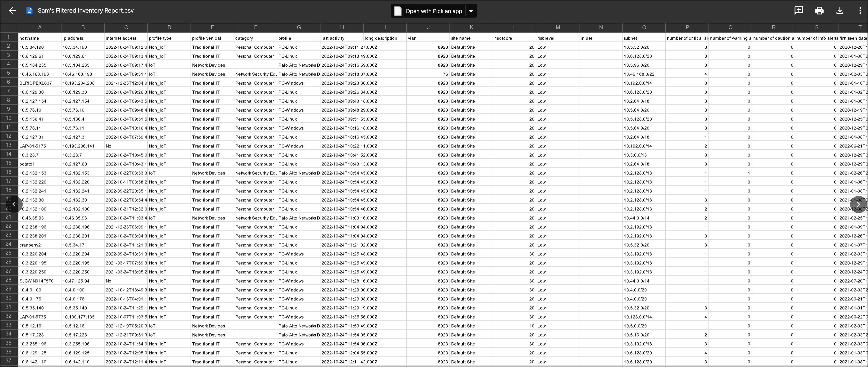Select column A header
The image size is (868, 367).
(x=40, y=27)
